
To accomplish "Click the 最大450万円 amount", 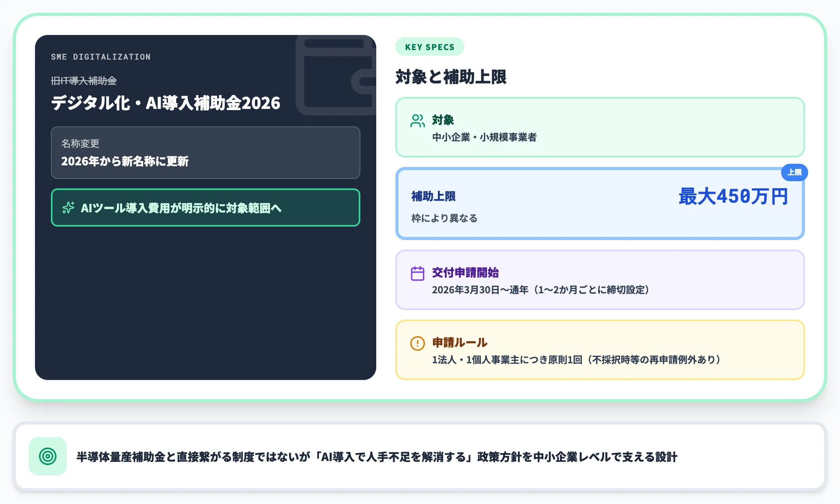I will (x=733, y=196).
